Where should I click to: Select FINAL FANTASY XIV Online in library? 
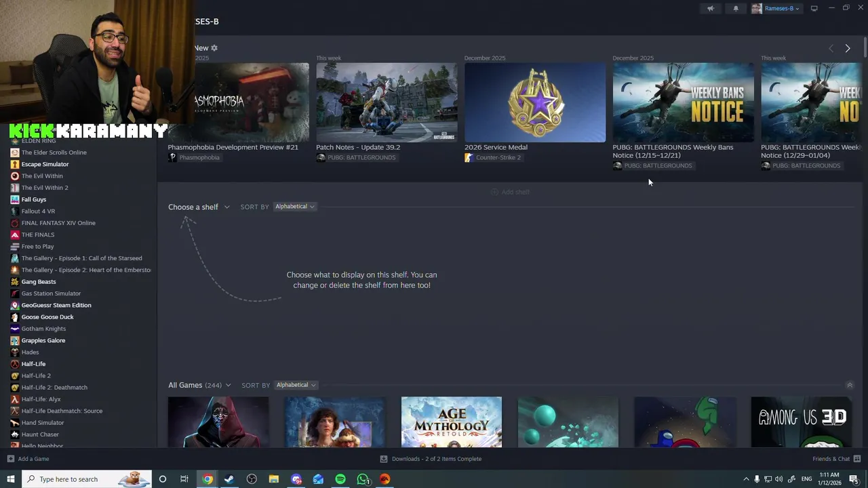[58, 223]
